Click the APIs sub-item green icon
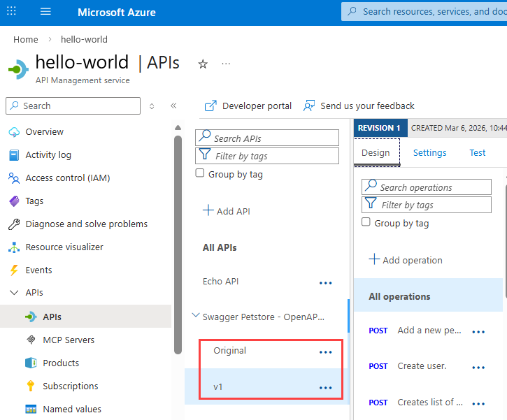The image size is (507, 420). [31, 317]
